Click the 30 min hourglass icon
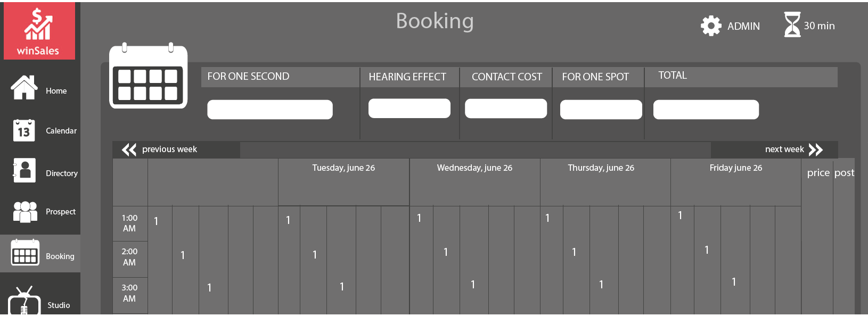The image size is (868, 316). pos(792,24)
